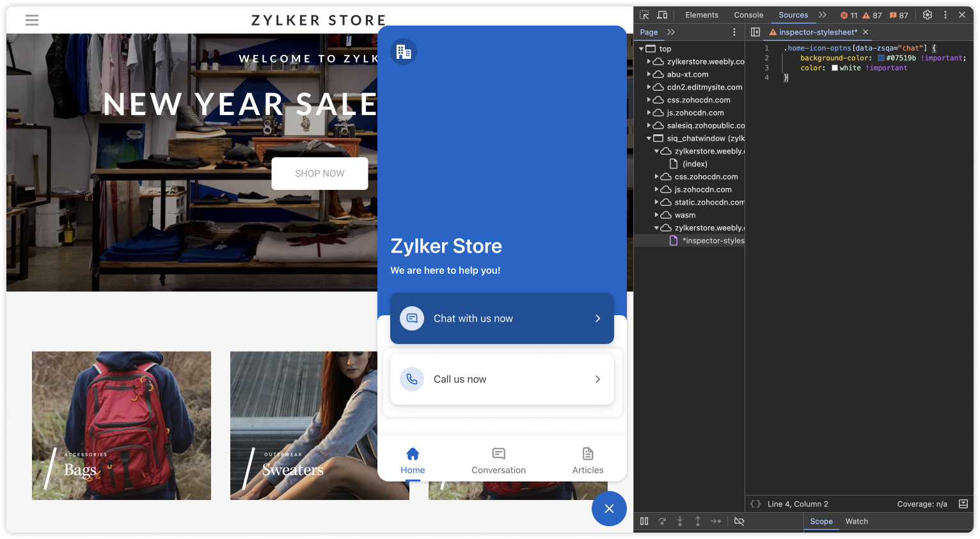Toggle the device toolbar in DevTools

pos(662,15)
